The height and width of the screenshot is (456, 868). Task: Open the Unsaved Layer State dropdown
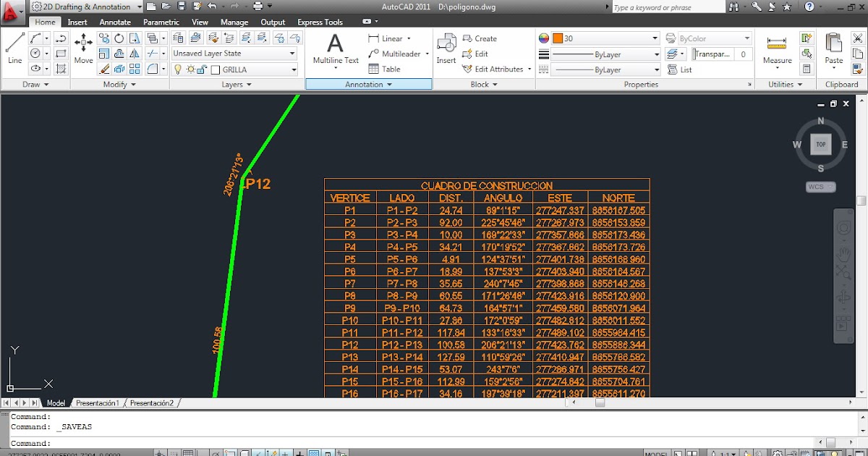pyautogui.click(x=292, y=53)
